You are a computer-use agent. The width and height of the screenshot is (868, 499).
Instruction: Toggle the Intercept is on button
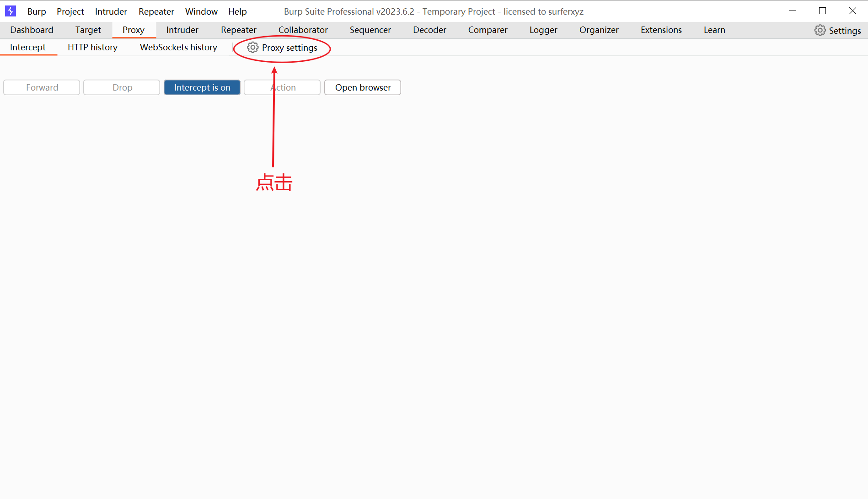coord(202,87)
